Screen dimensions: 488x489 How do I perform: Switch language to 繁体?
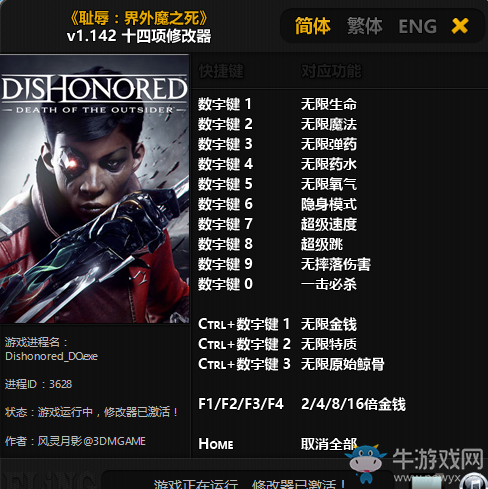364,26
